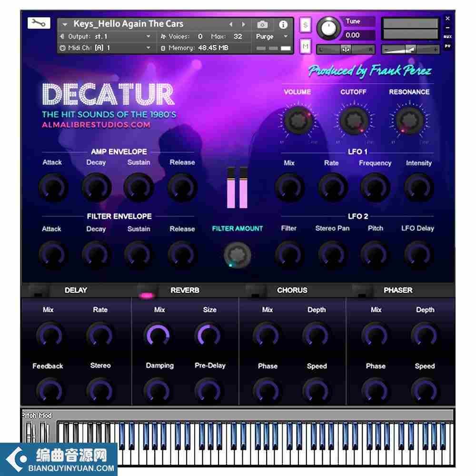Go to next instrument preset arrow
The width and height of the screenshot is (476, 476).
tap(243, 24)
